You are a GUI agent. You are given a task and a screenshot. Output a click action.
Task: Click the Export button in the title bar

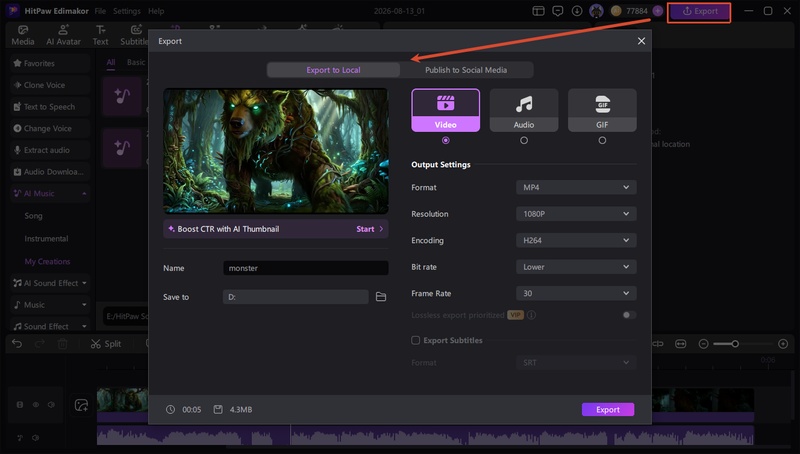(699, 11)
